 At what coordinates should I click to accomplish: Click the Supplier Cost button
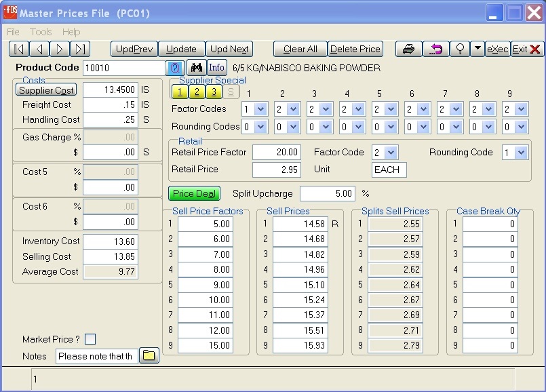46,90
